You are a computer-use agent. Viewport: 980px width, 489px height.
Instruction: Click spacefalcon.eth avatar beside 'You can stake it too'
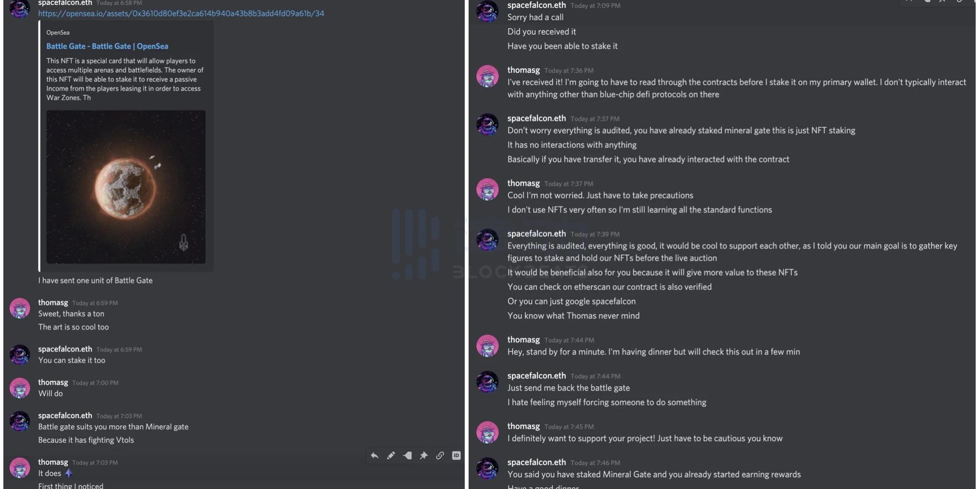[x=20, y=355]
